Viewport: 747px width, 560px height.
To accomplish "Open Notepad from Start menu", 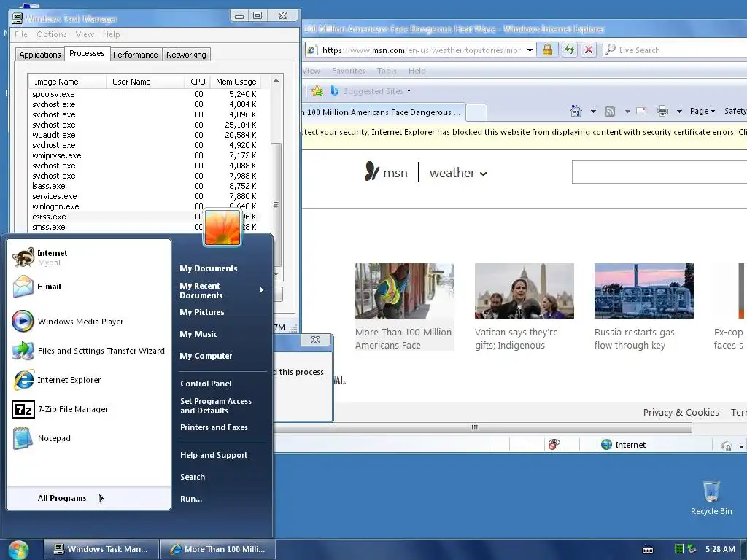I will coord(88,438).
